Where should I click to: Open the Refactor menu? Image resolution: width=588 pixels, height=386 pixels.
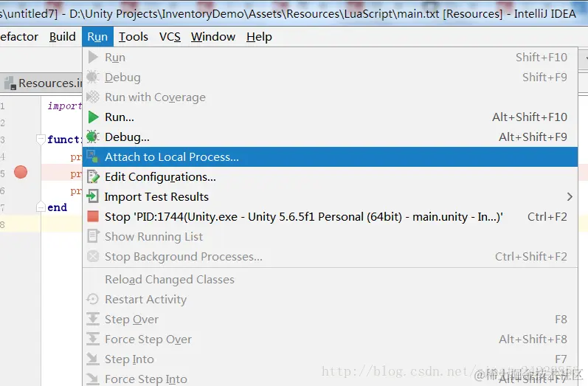point(18,37)
